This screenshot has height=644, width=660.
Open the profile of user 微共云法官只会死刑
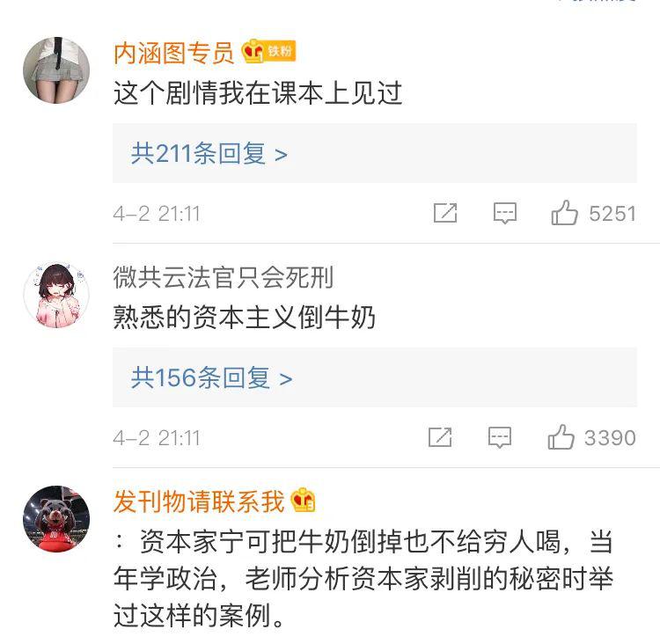[x=224, y=277]
